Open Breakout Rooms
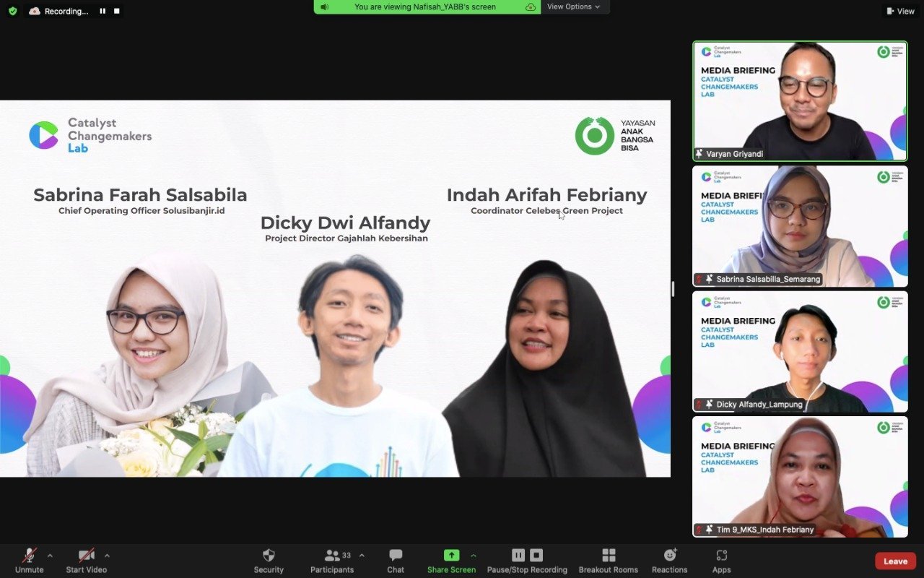924x578 pixels. [609, 561]
